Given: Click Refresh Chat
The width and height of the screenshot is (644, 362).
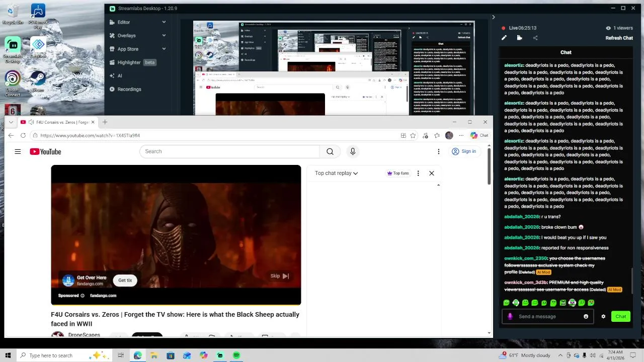Looking at the screenshot, I should pos(619,38).
